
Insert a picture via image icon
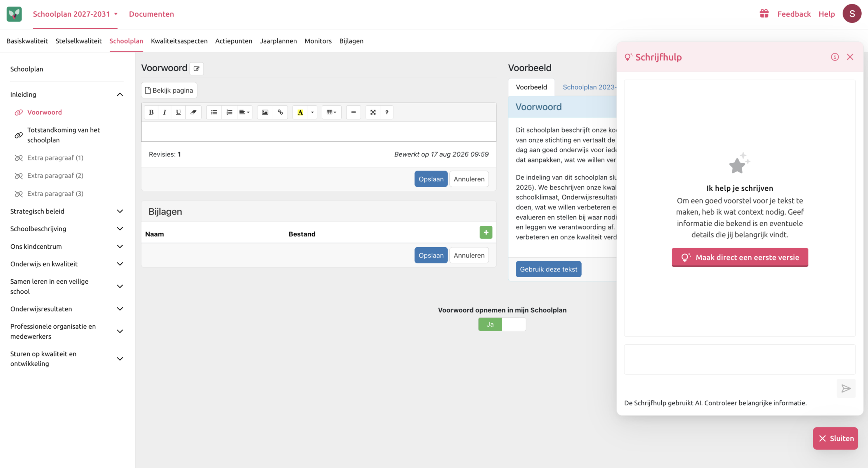pyautogui.click(x=265, y=112)
